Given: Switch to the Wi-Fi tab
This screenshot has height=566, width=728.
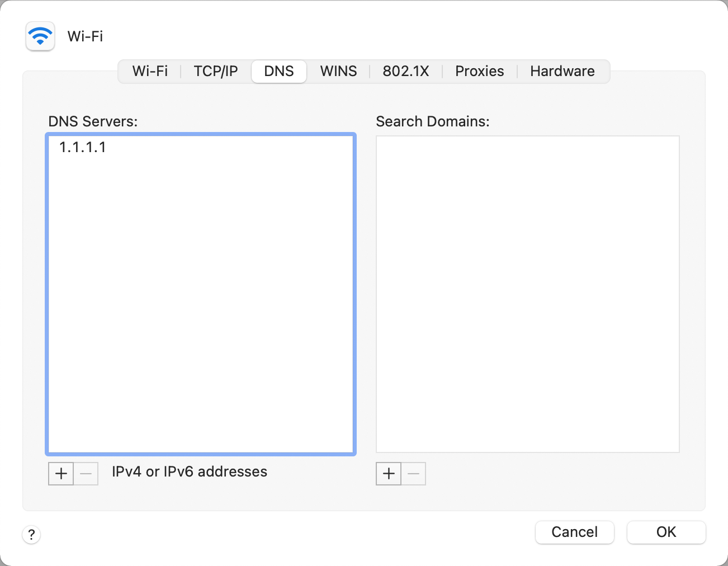Looking at the screenshot, I should tap(150, 72).
